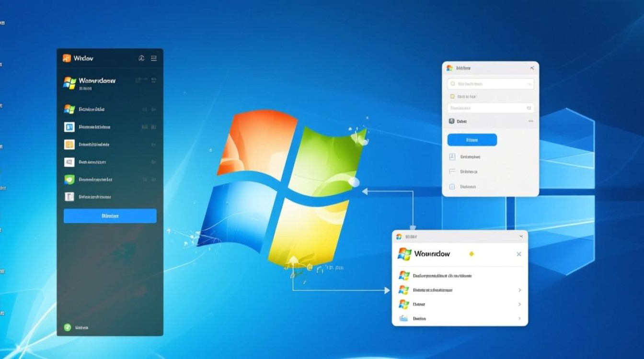Click the clipboard icon below the blue panel button
Screen dimensions: 644x359
click(452, 157)
